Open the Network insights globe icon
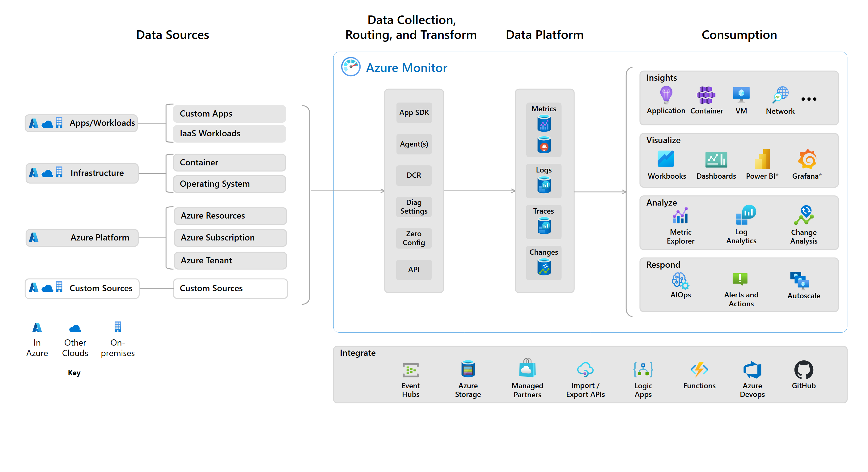868x472 pixels. coord(780,95)
